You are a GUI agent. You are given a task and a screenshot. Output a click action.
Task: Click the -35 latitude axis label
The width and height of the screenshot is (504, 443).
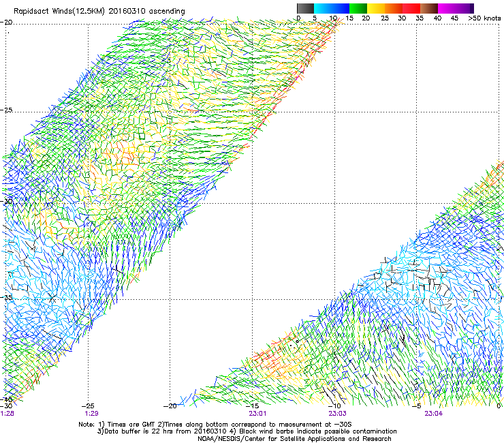pos(7,297)
